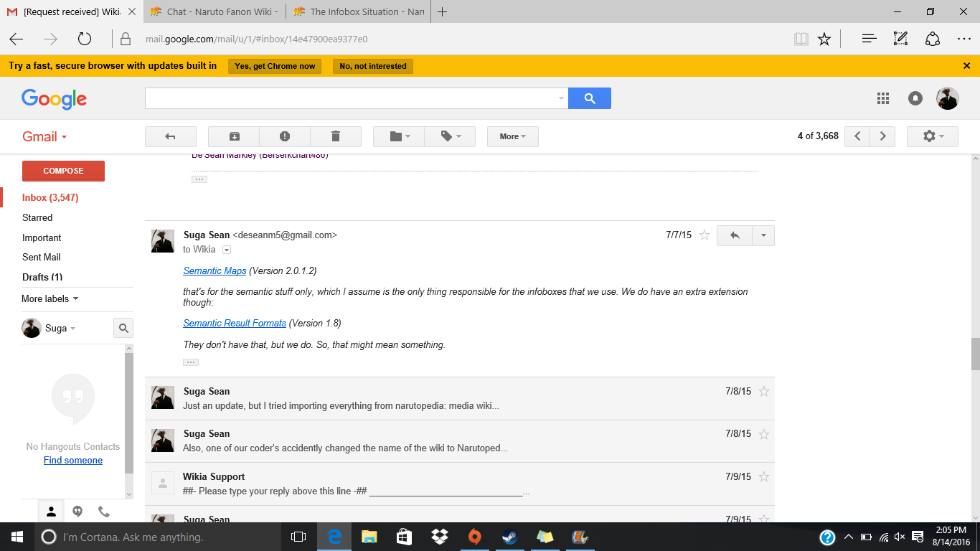Make a Web Note pen icon
Viewport: 980px width, 551px height.
pyautogui.click(x=901, y=39)
